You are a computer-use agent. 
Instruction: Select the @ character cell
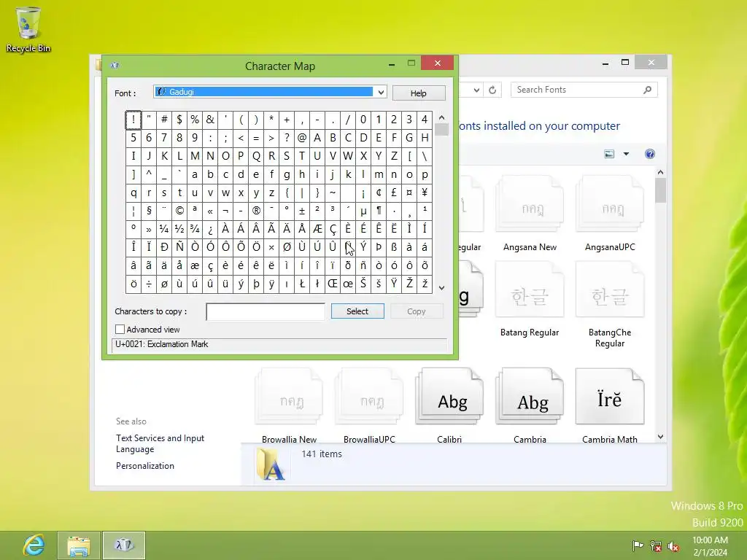pos(302,138)
